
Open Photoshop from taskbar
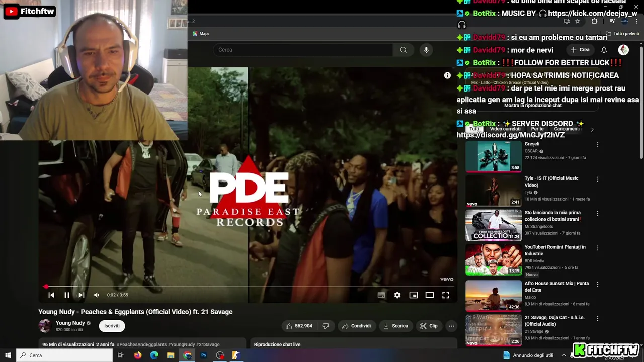point(204,355)
